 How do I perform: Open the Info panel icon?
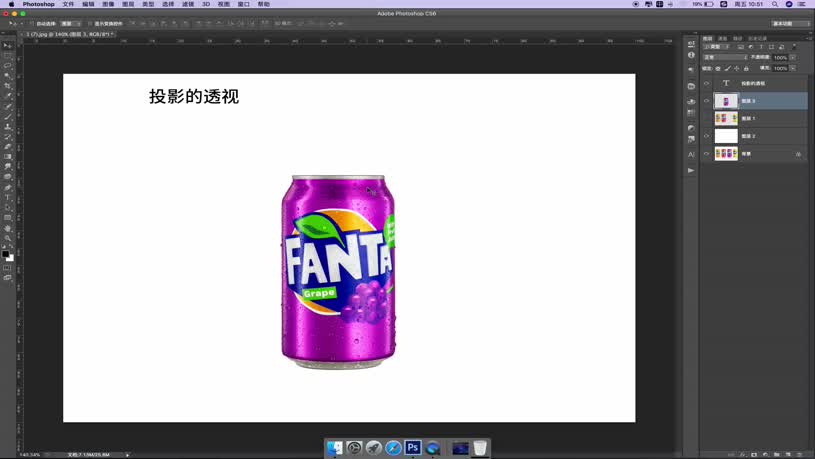point(691,55)
